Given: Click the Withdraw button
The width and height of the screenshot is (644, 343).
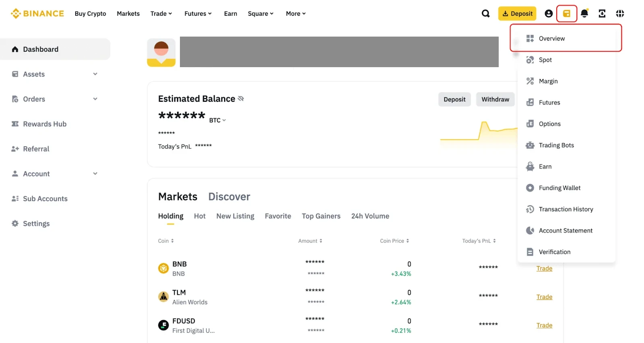Looking at the screenshot, I should click(x=495, y=99).
